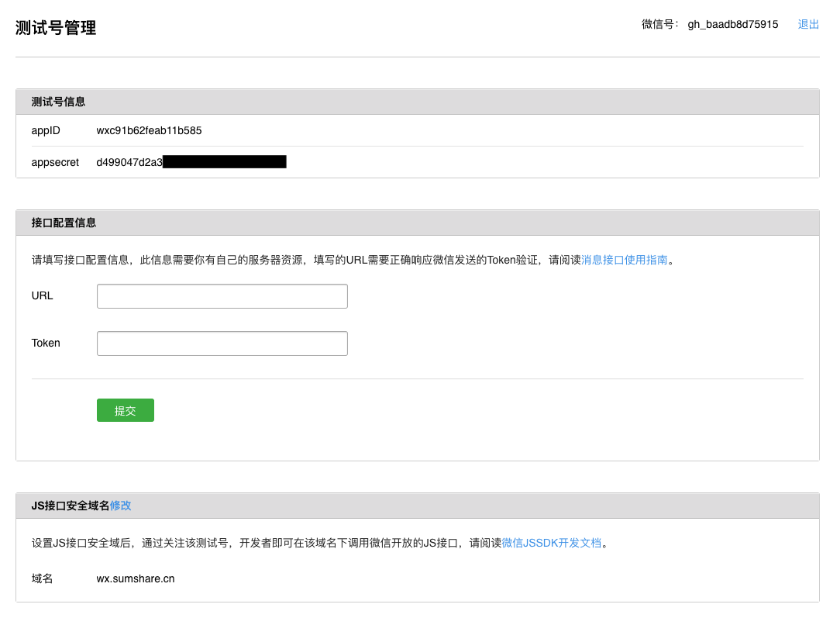Click the 接口配置信息 section header
The width and height of the screenshot is (840, 618).
tap(64, 223)
